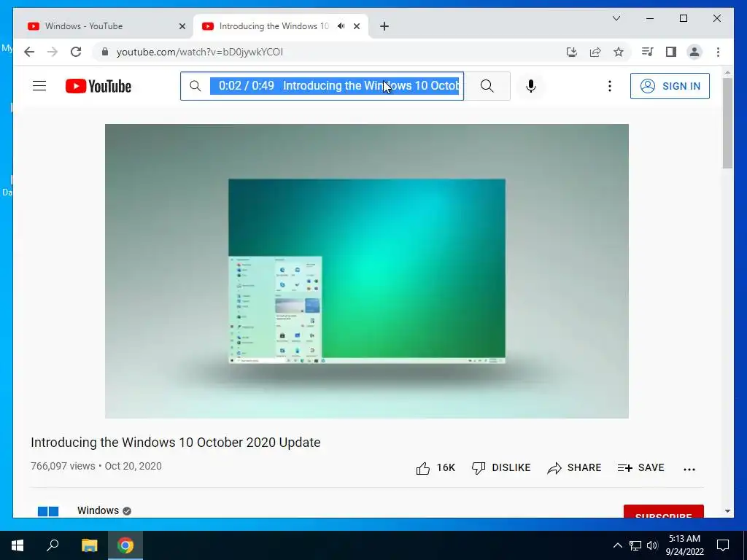Screen dimensions: 747x560
Task: Open the Chrome three-dot menu
Action: 718,52
